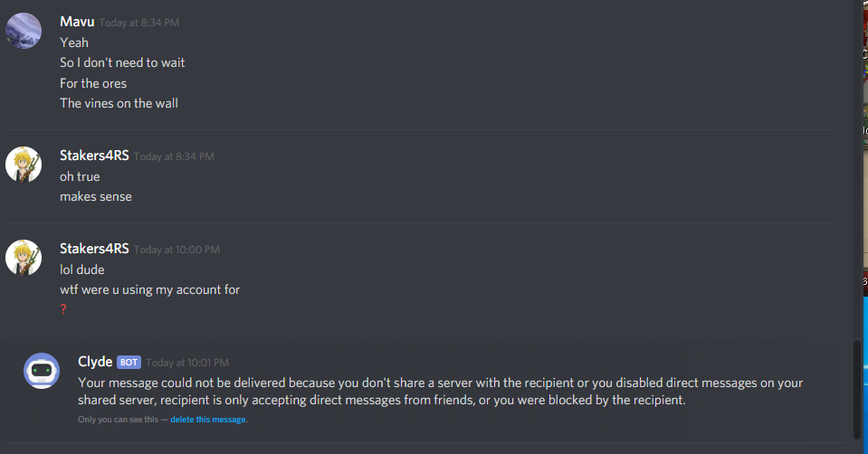The height and width of the screenshot is (454, 868).
Task: Click the 'Today at 10:00 PM' timestamp
Action: 176,250
